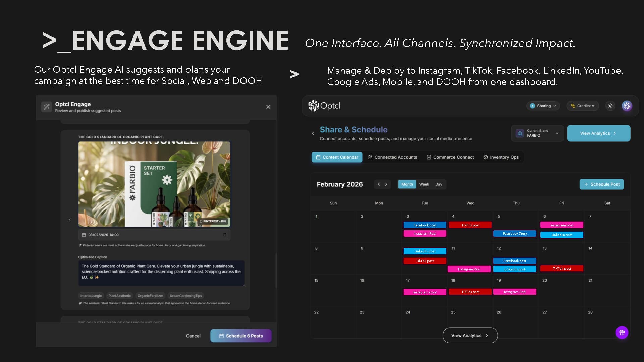
Task: Open the user profile avatar
Action: [627, 106]
